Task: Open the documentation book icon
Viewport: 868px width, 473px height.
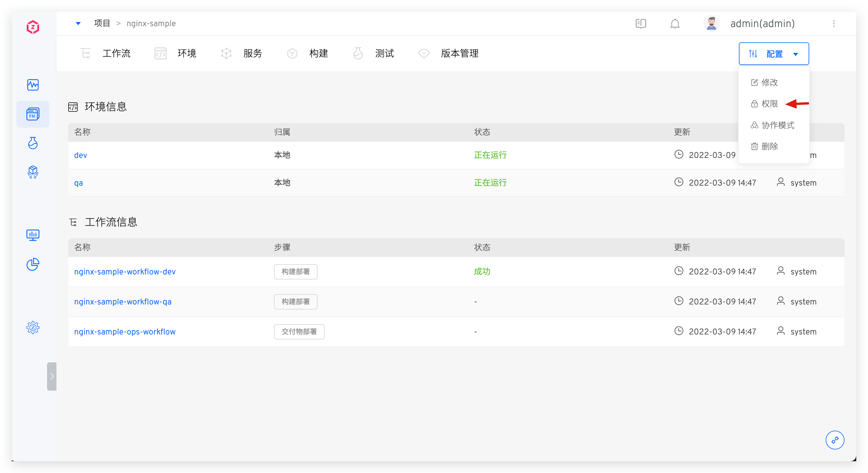Action: (640, 24)
